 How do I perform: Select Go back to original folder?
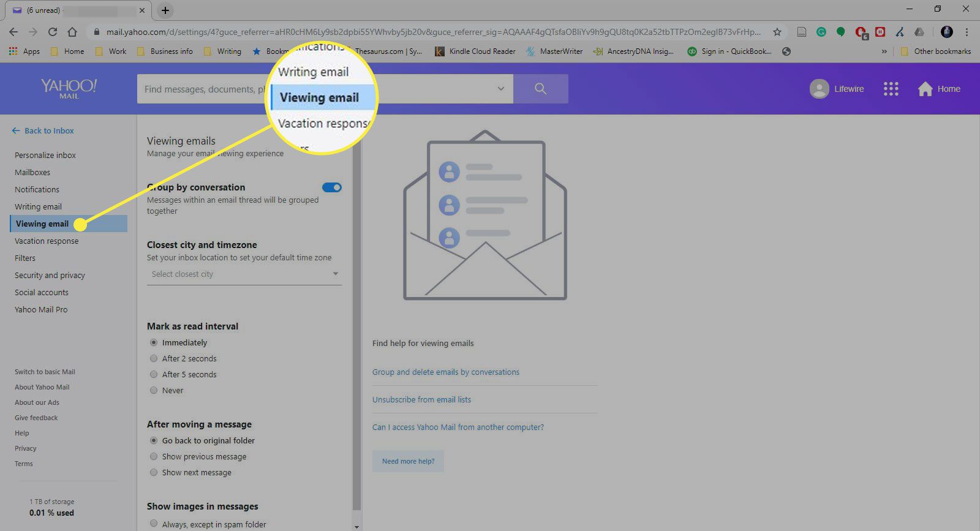click(x=154, y=440)
